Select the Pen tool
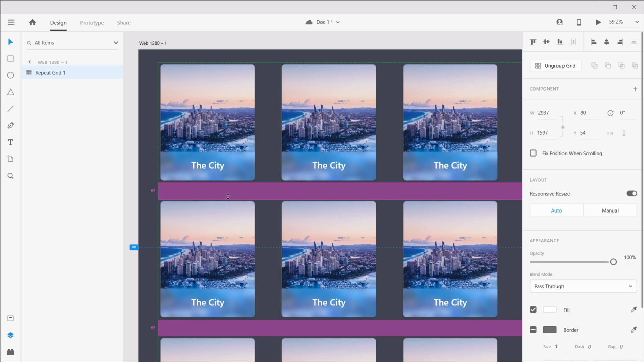Viewport: 644px width, 362px height. pyautogui.click(x=10, y=125)
